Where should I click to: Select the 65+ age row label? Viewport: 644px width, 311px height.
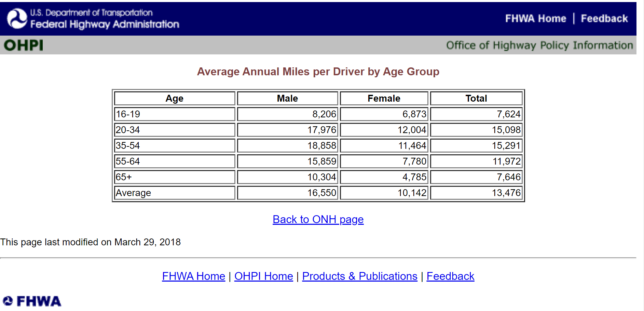pos(124,177)
